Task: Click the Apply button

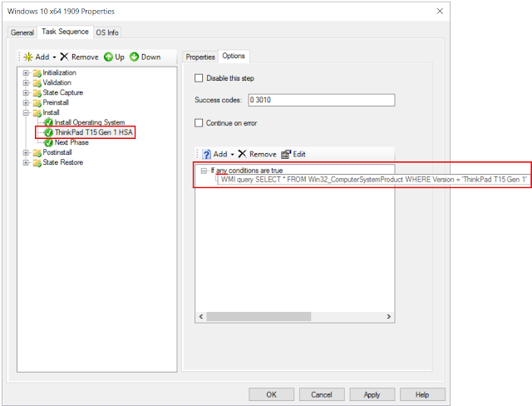Action: coord(372,394)
